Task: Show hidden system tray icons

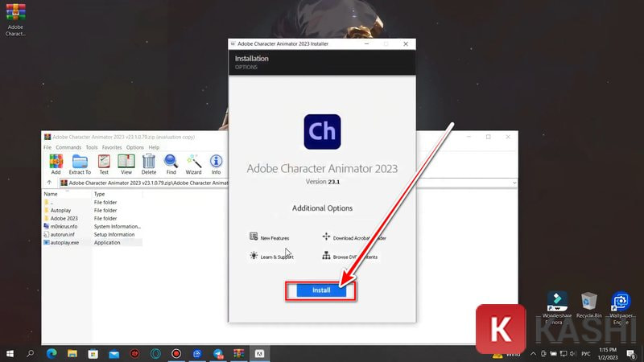Action: (x=533, y=354)
